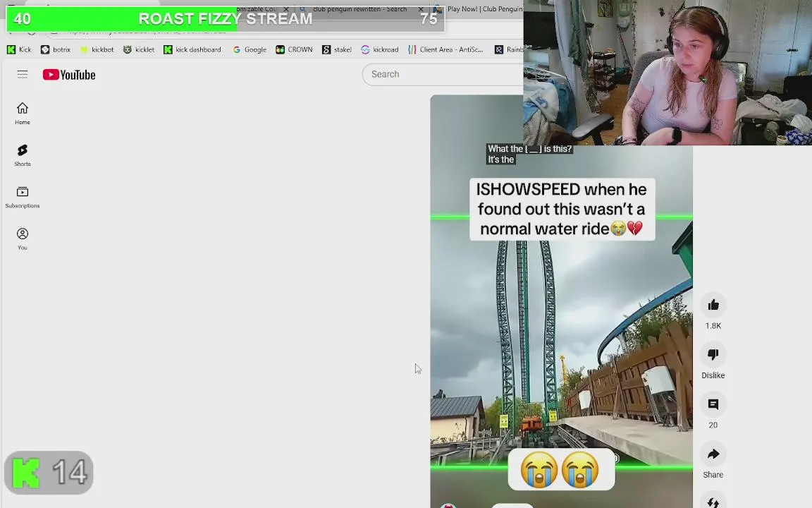Open the You page in the sidebar
812x508 pixels.
(x=23, y=239)
